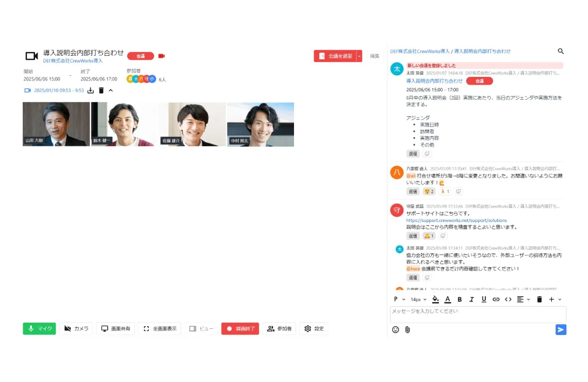The image size is (588, 382).
Task: Open the chat search magnifier icon
Action: (x=561, y=51)
